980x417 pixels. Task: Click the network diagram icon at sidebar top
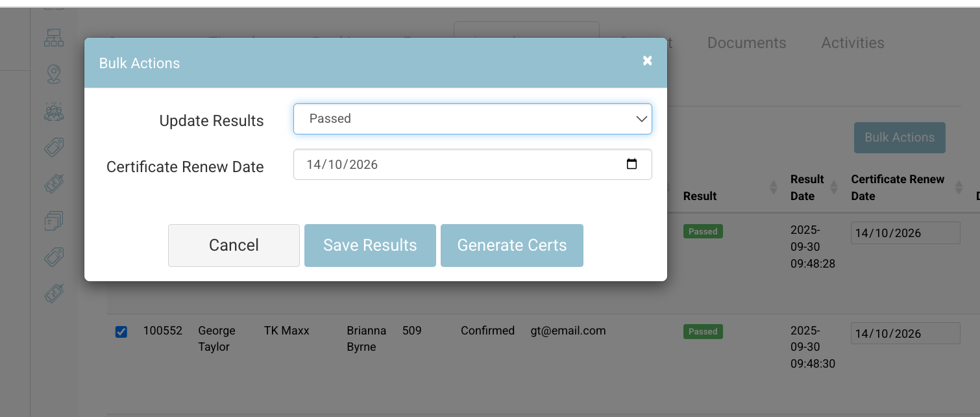coord(54,38)
